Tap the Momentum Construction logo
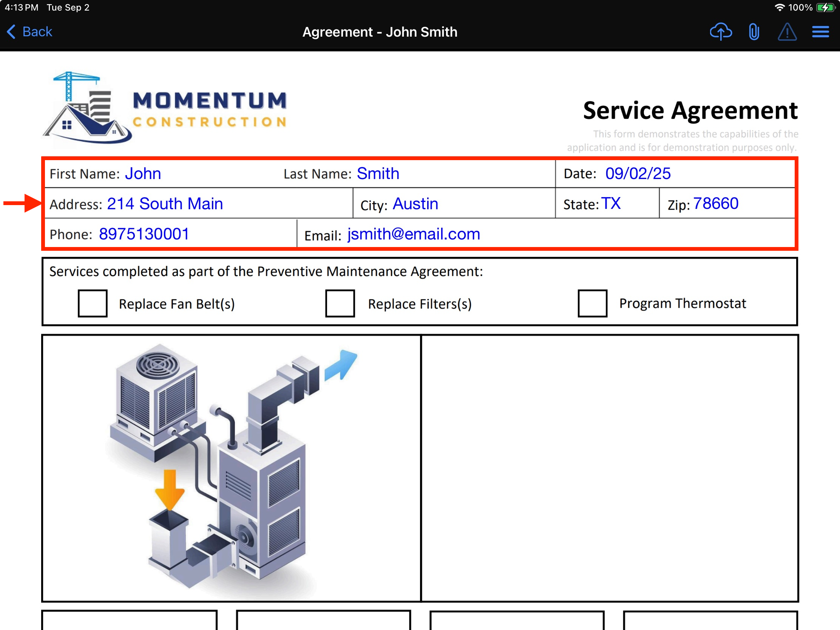The height and width of the screenshot is (630, 840). [164, 108]
